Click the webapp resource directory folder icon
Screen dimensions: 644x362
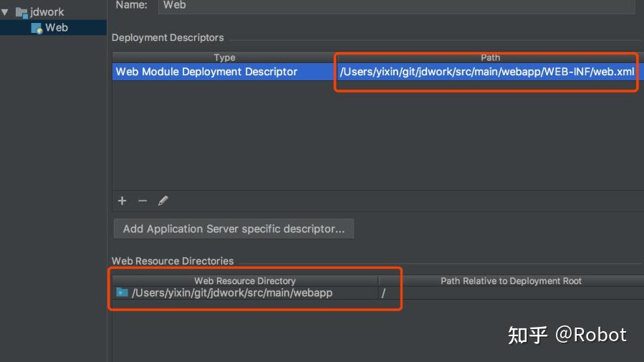coord(122,292)
